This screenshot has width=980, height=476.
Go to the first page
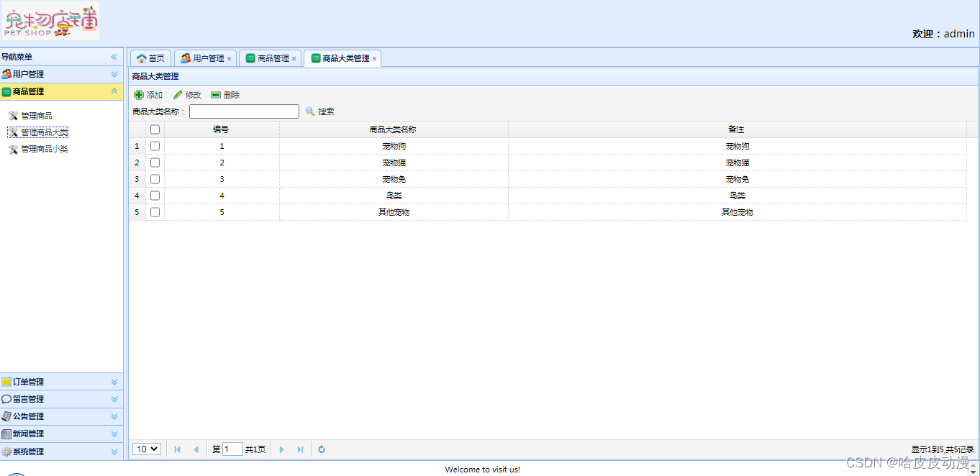tap(178, 449)
